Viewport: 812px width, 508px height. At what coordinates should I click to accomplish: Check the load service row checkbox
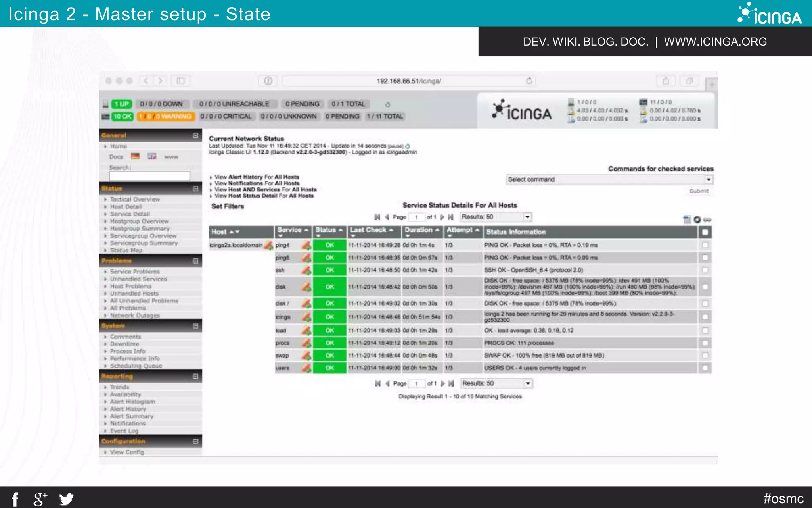click(705, 330)
